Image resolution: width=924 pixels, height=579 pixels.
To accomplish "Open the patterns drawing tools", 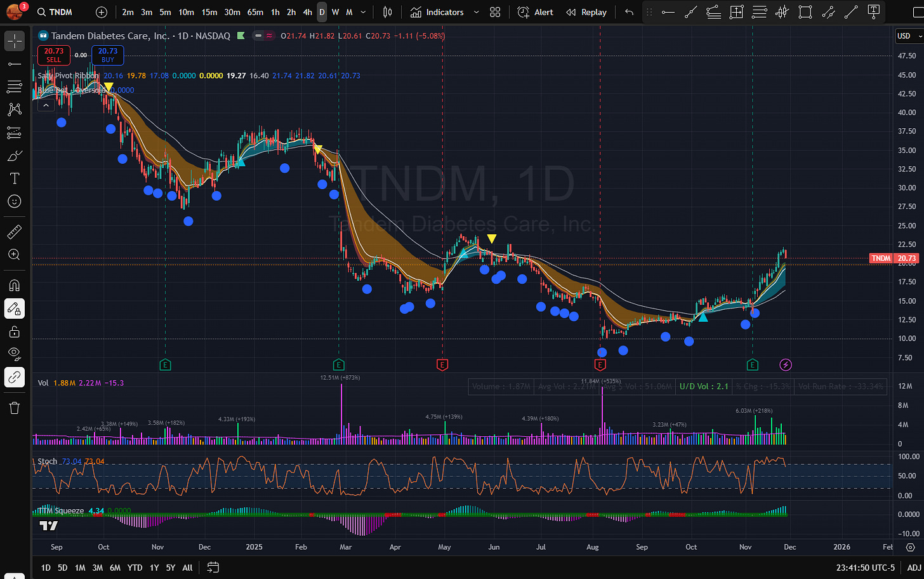I will pyautogui.click(x=14, y=110).
